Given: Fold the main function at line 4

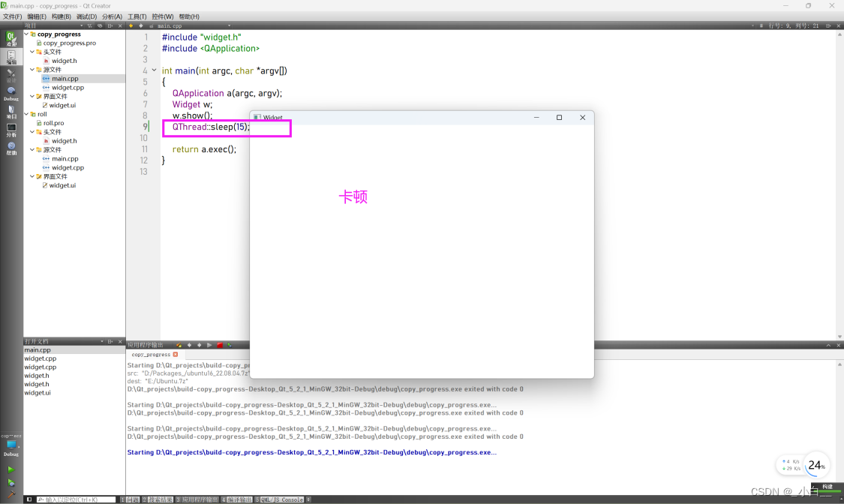Looking at the screenshot, I should point(154,70).
